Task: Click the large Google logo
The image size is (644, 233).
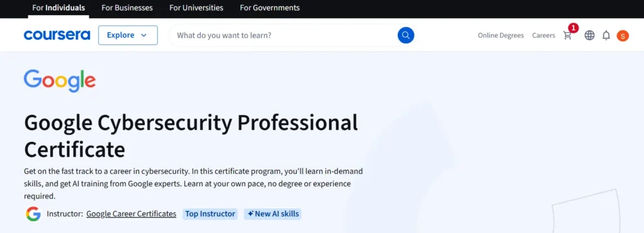Action: coord(60,80)
